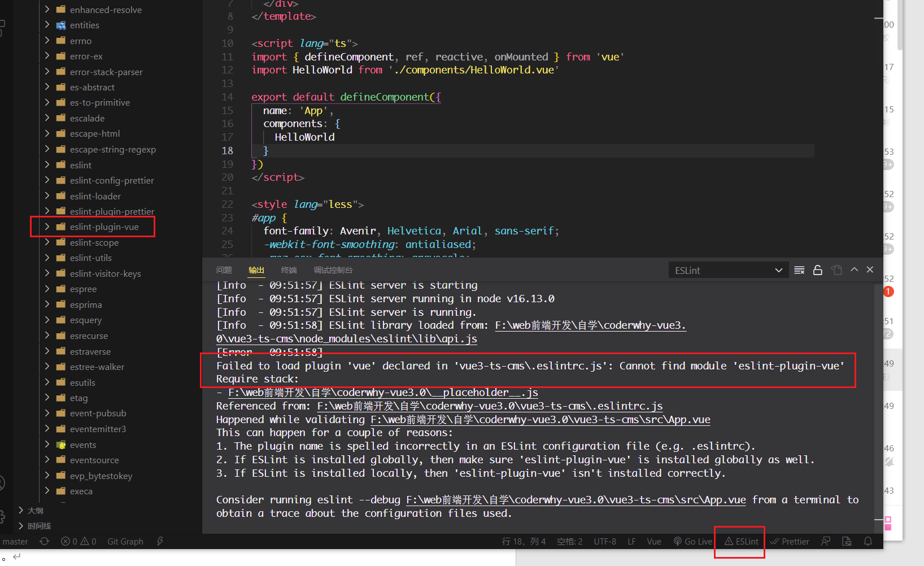The image size is (924, 566).
Task: Open src\App.vue link after 'validating'
Action: pos(541,419)
